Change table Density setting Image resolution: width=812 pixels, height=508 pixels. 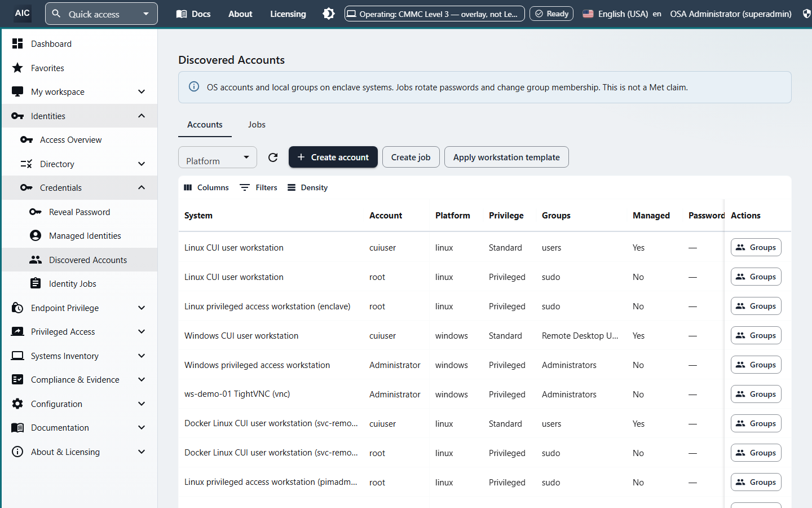(307, 187)
